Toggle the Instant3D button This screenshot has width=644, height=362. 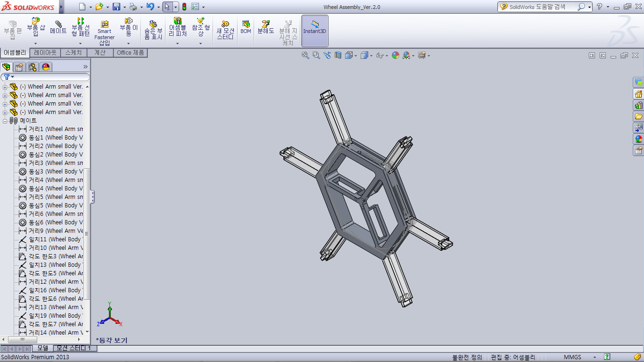tap(314, 27)
